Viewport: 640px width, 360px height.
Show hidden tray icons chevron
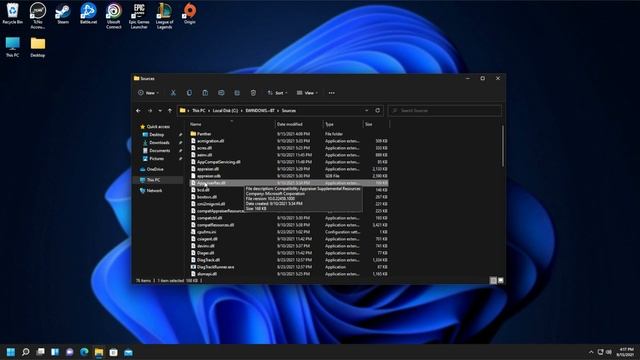pyautogui.click(x=591, y=352)
